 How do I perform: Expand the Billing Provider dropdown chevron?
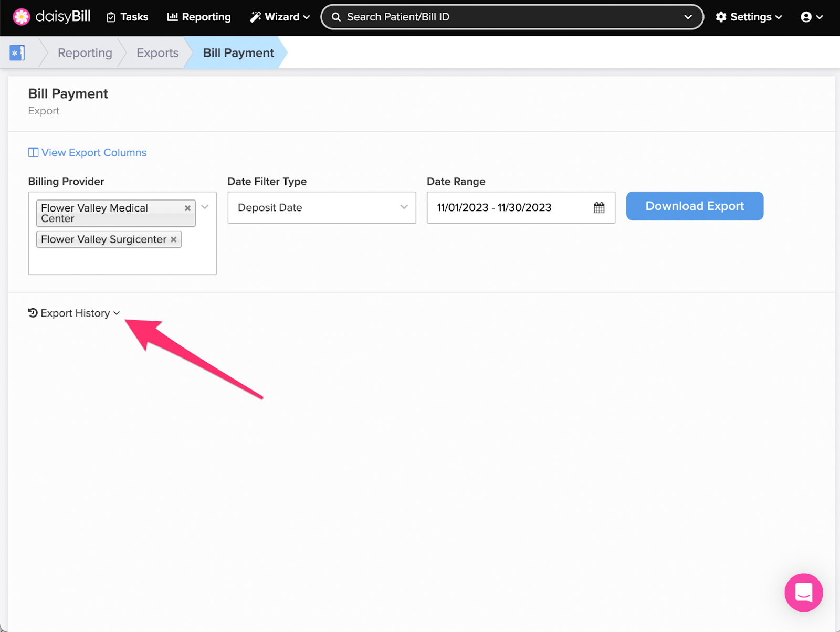coord(205,207)
